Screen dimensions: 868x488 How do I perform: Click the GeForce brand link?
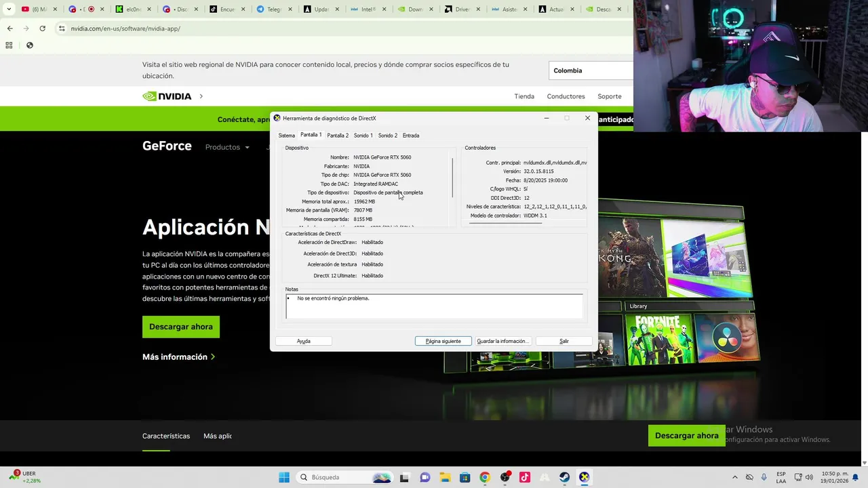(167, 146)
